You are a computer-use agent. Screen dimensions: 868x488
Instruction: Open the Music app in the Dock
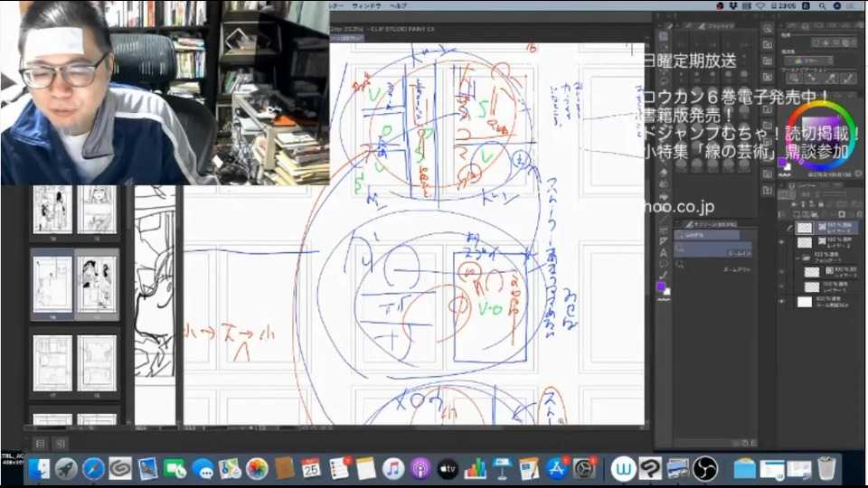pyautogui.click(x=393, y=469)
